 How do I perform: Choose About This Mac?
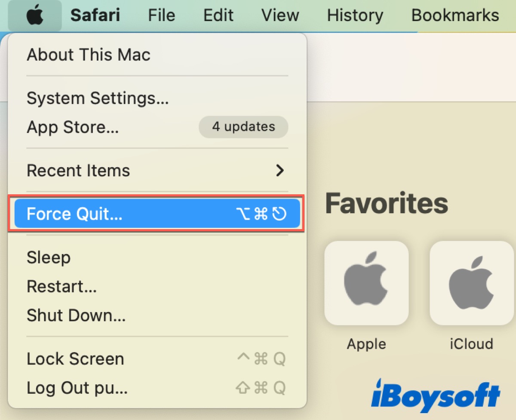[x=89, y=55]
